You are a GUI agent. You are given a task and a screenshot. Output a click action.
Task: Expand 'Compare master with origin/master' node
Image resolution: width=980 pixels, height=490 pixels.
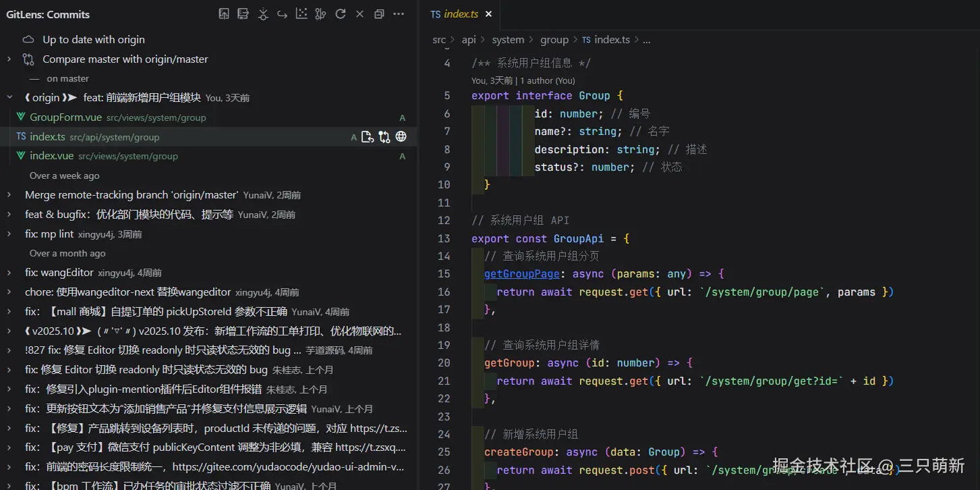click(x=9, y=59)
